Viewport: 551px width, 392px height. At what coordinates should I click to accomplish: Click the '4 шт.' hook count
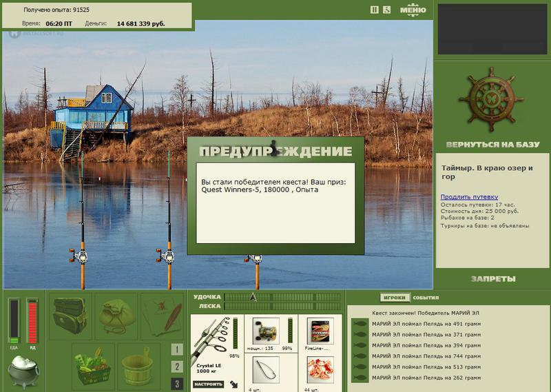coord(254,389)
